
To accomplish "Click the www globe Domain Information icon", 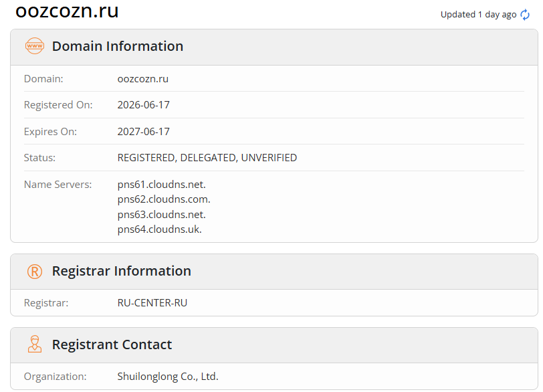I will [35, 46].
